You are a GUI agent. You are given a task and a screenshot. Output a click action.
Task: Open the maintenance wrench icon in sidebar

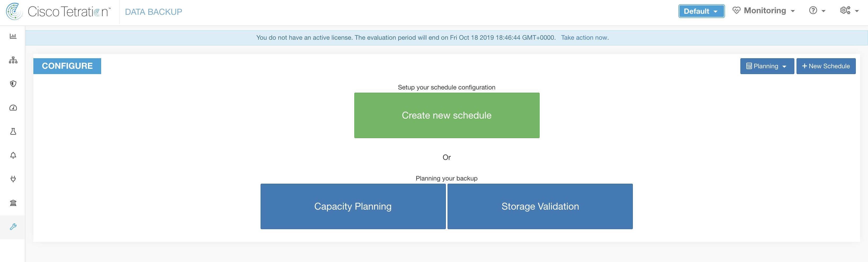tap(13, 227)
